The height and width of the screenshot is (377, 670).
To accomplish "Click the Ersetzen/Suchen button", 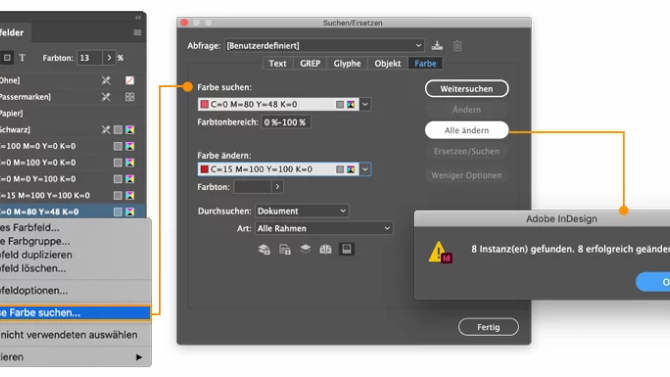I will click(x=467, y=151).
